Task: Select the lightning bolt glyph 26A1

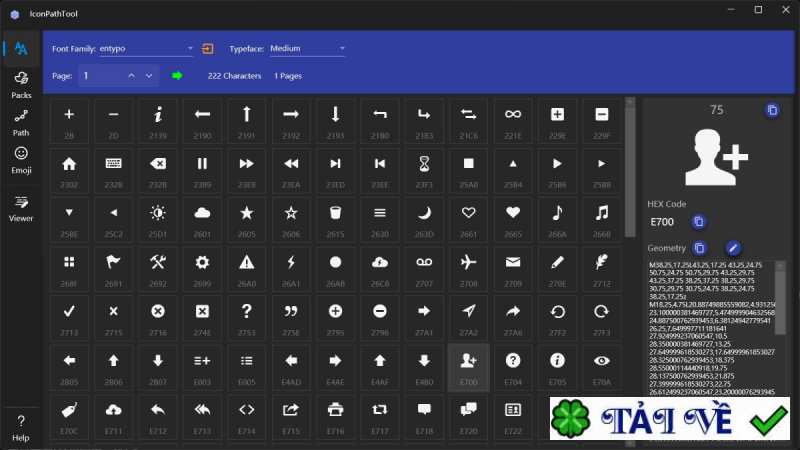Action: coord(291,269)
